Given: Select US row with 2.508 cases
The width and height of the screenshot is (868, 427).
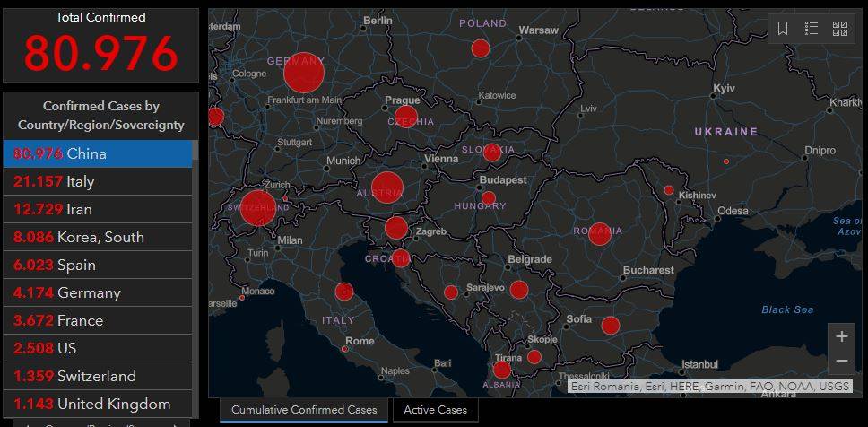Looking at the screenshot, I should coord(98,348).
